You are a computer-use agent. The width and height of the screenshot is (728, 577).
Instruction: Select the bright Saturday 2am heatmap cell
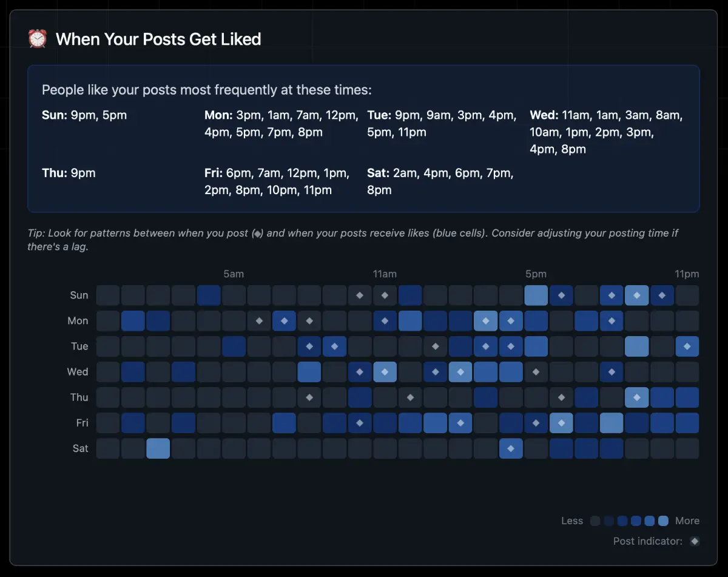point(158,448)
